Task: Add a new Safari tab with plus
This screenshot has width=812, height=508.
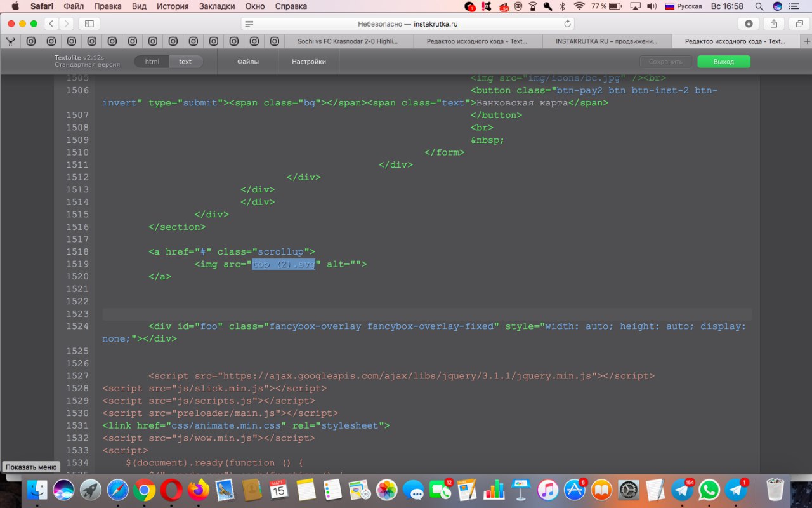Action: pyautogui.click(x=806, y=41)
